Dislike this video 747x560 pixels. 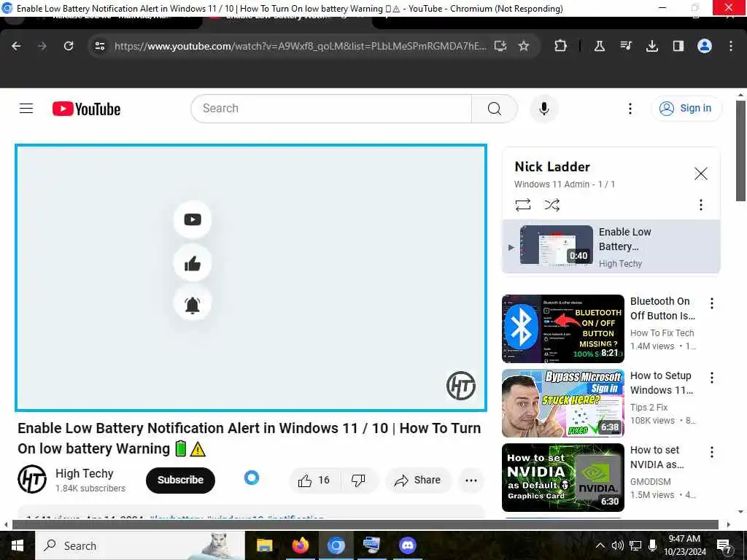358,480
